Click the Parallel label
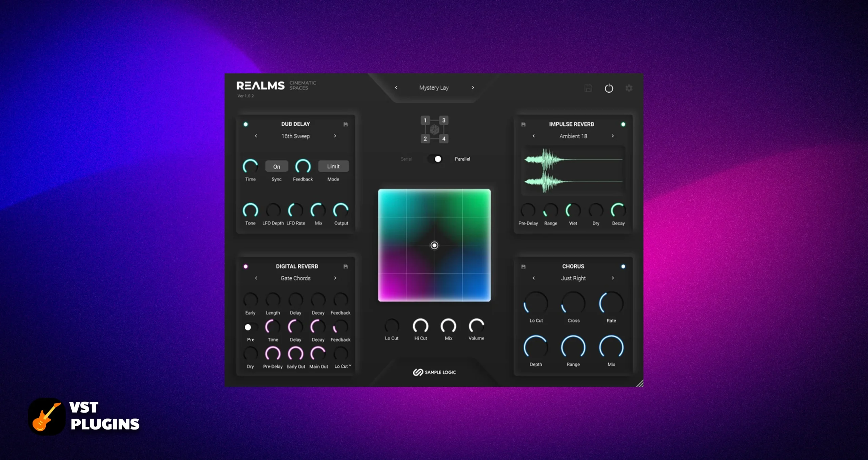Screen dimensions: 868x460 point(462,159)
